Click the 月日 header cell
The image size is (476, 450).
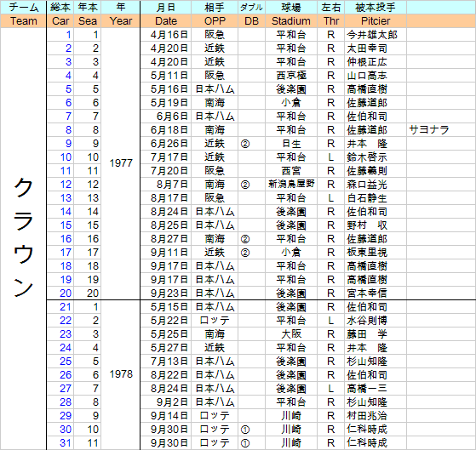pos(166,8)
